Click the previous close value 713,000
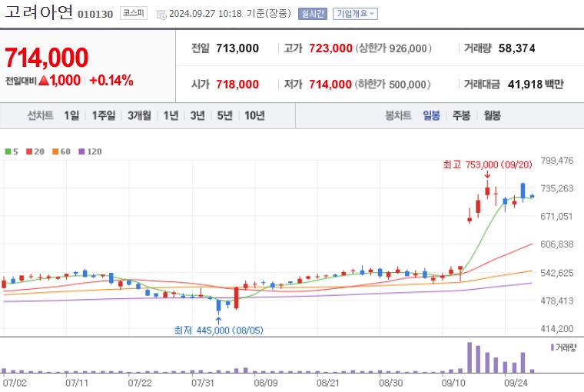Viewport: 584px width, 392px height. 237,48
